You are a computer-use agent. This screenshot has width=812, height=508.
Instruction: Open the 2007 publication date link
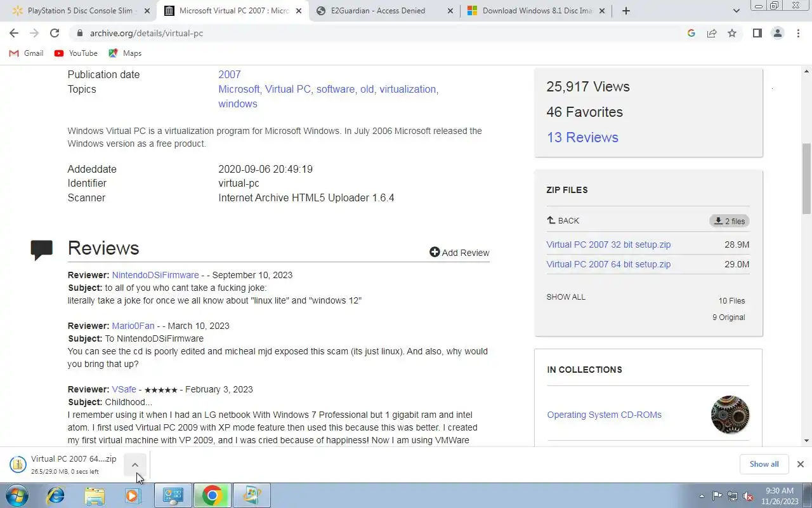[x=230, y=74]
